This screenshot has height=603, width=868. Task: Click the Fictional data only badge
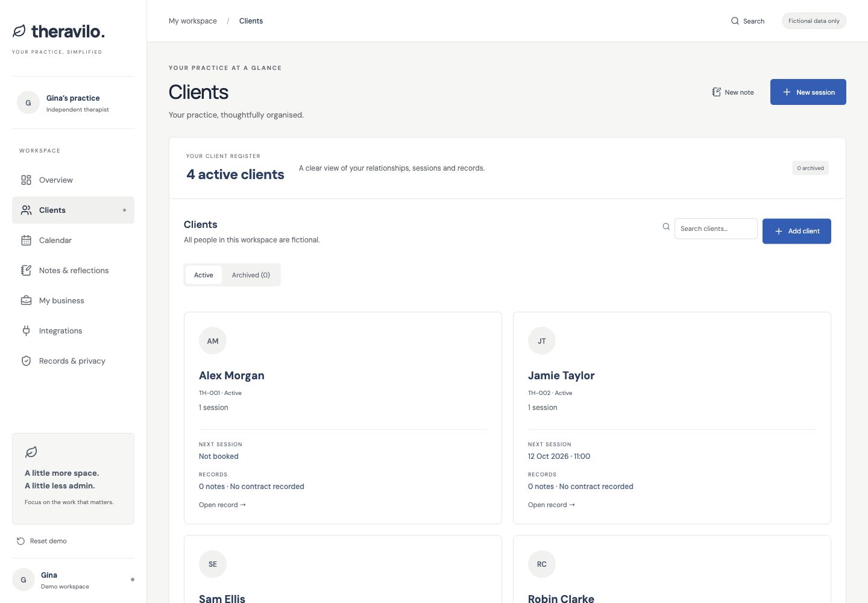tap(814, 21)
